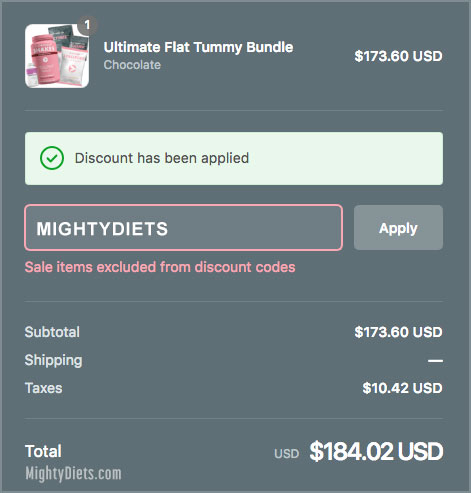Click the Apply discount button
Viewport: 471px width, 493px height.
click(x=398, y=228)
